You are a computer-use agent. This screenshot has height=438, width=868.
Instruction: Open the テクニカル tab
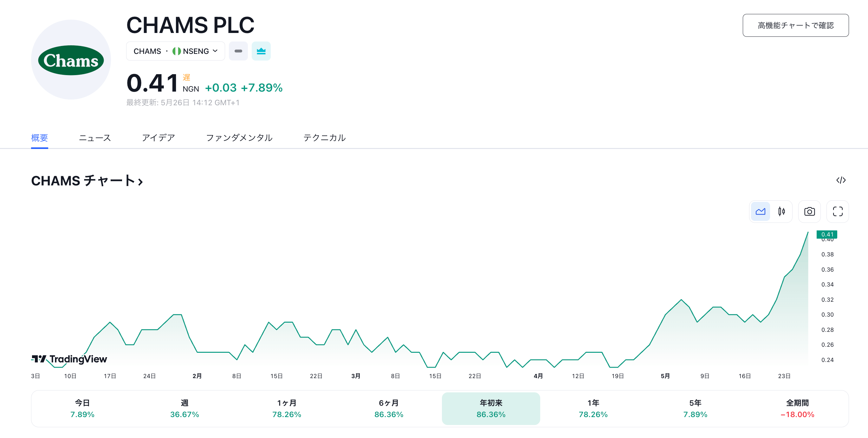pyautogui.click(x=325, y=138)
